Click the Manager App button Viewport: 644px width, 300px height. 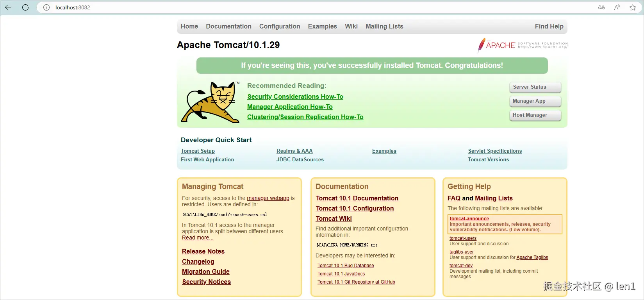tap(535, 101)
